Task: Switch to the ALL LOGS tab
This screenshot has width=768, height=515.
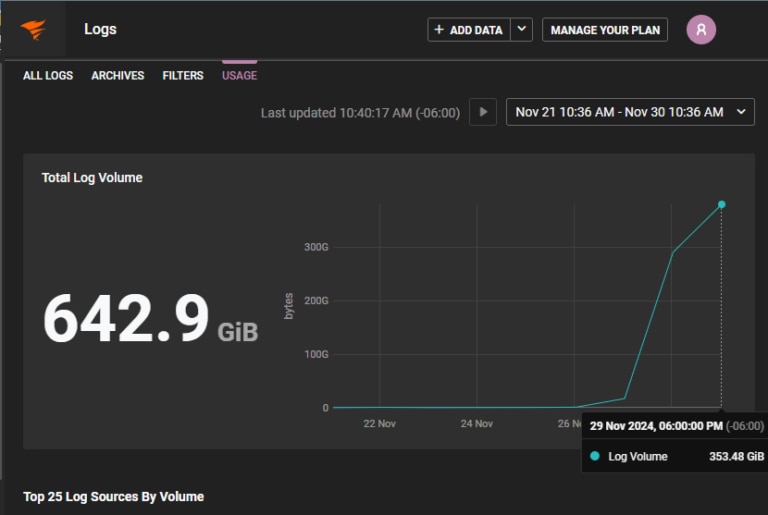Action: tap(48, 75)
